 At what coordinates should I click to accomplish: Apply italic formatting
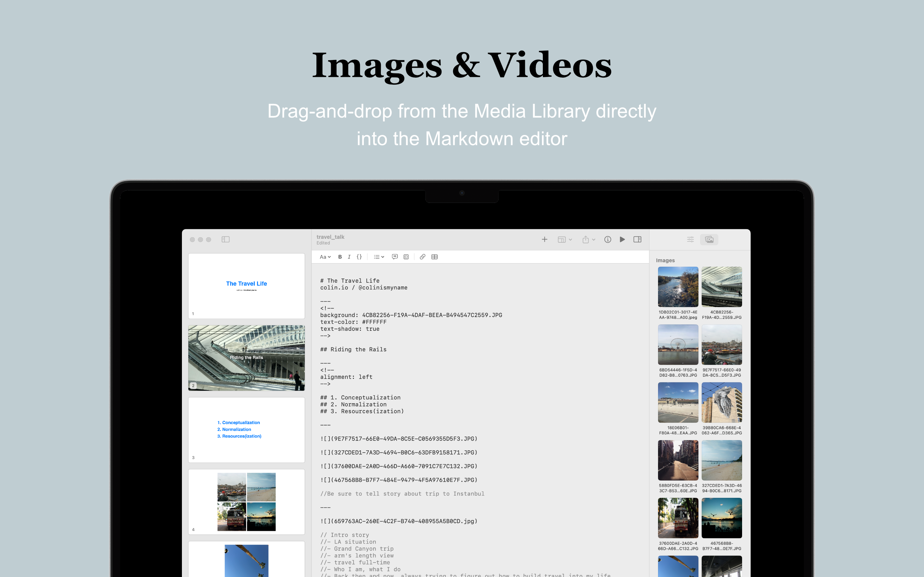349,257
